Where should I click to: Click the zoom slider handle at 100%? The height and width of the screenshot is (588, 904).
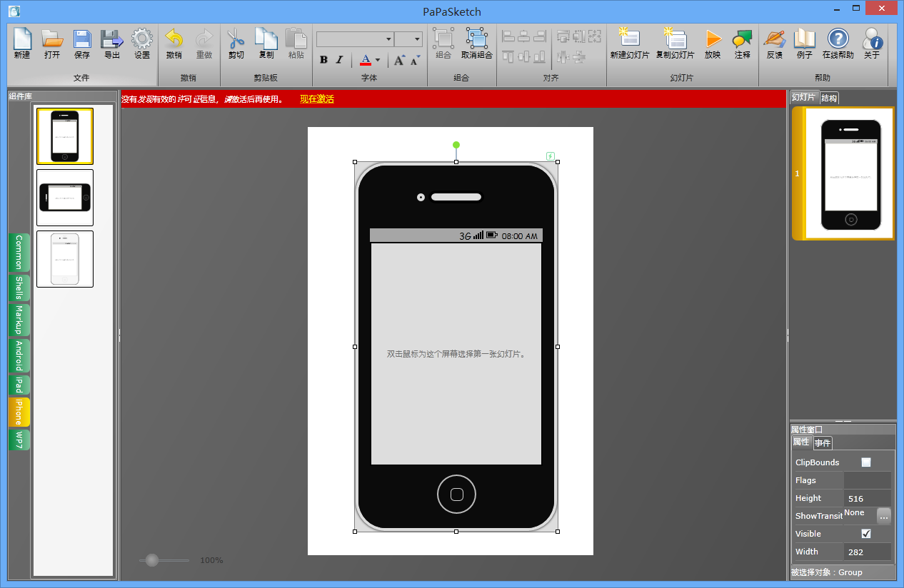(152, 560)
